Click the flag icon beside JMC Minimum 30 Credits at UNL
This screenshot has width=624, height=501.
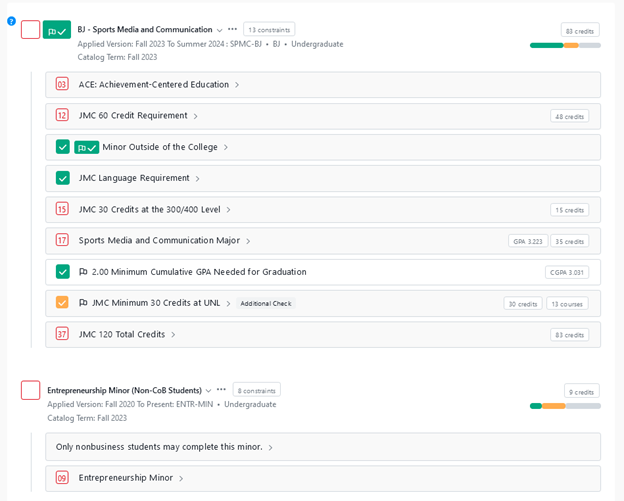(83, 303)
